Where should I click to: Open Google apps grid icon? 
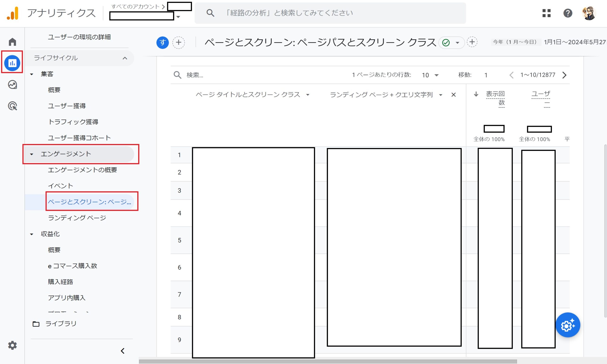coord(547,13)
